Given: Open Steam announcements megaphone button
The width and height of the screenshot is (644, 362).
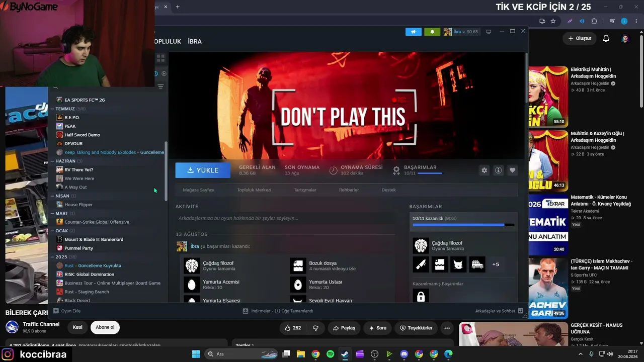Looking at the screenshot, I should (414, 32).
